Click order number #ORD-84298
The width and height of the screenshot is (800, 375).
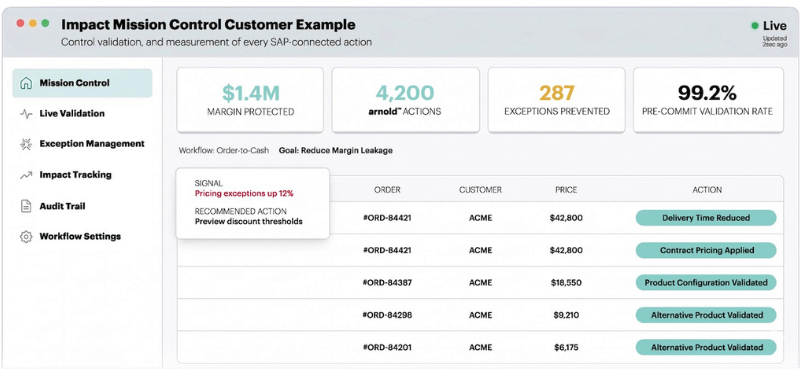tap(387, 315)
